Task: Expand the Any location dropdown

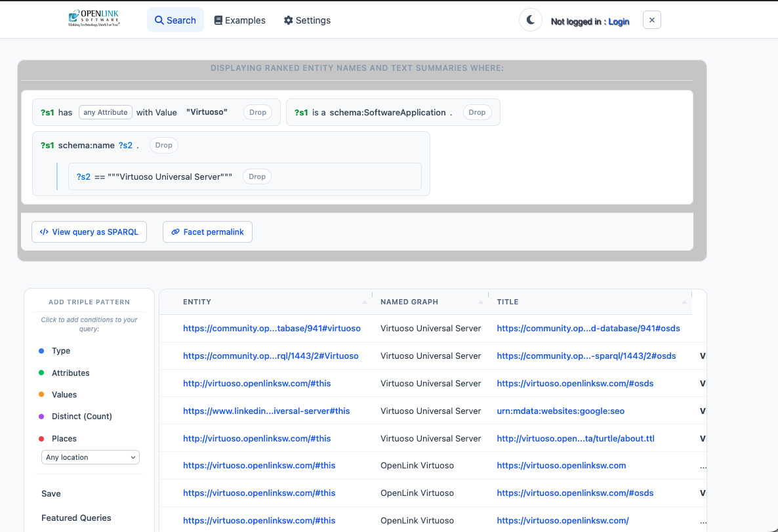Action: (x=91, y=457)
